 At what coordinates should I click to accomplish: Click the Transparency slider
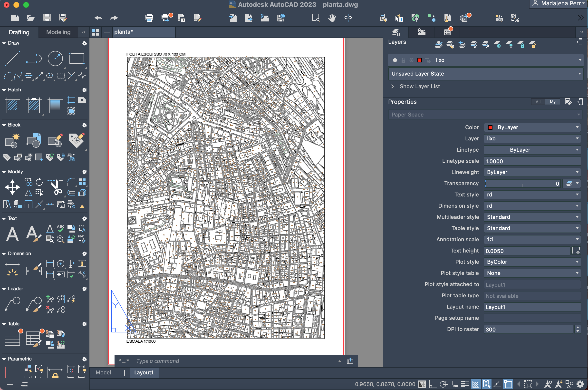[x=522, y=184]
